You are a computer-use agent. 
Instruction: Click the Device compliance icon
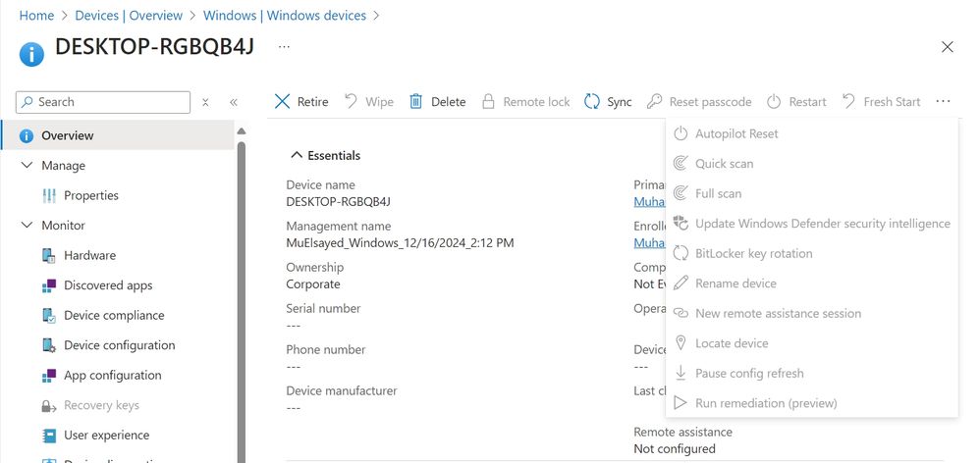(49, 316)
